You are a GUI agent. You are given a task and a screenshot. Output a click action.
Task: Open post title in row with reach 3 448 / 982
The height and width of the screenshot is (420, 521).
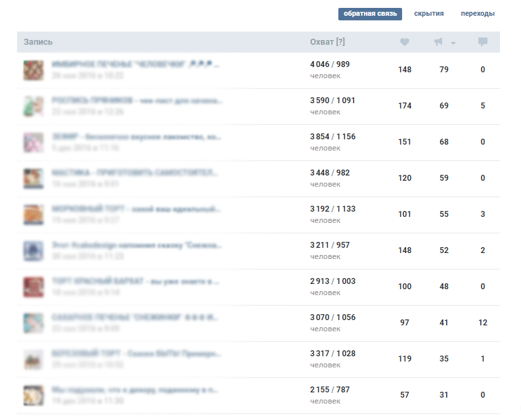point(135,173)
